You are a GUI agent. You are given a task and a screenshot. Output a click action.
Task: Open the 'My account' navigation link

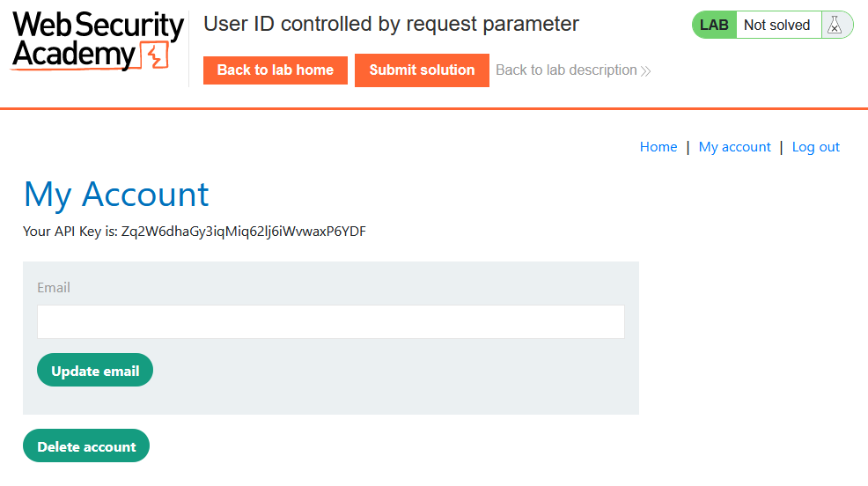point(734,147)
